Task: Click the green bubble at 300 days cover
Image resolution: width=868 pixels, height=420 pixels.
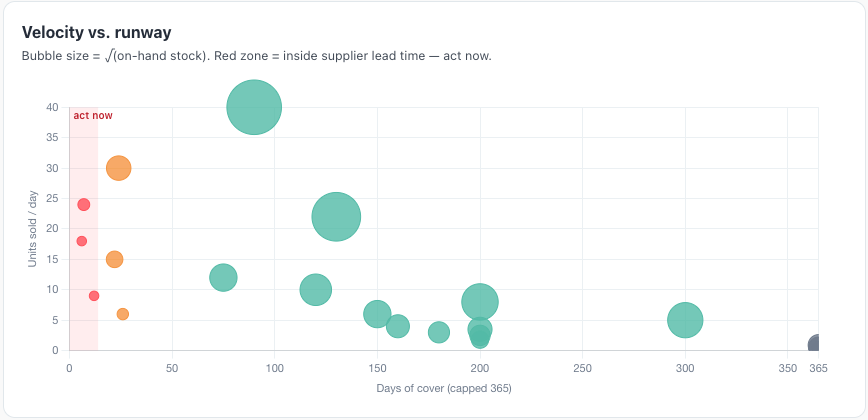Action: point(685,320)
